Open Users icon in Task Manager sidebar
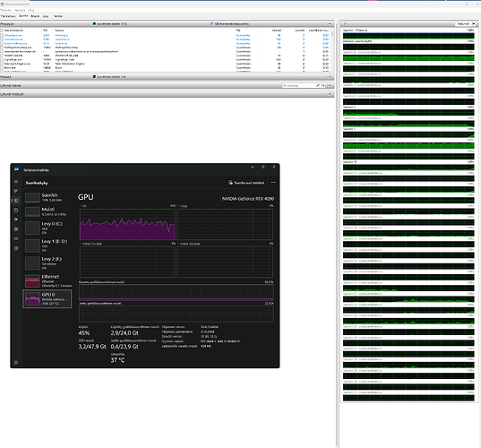481x448 pixels. 16,229
